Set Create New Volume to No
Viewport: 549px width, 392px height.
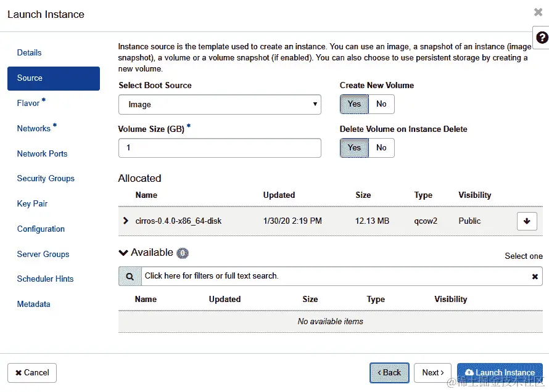click(x=381, y=104)
